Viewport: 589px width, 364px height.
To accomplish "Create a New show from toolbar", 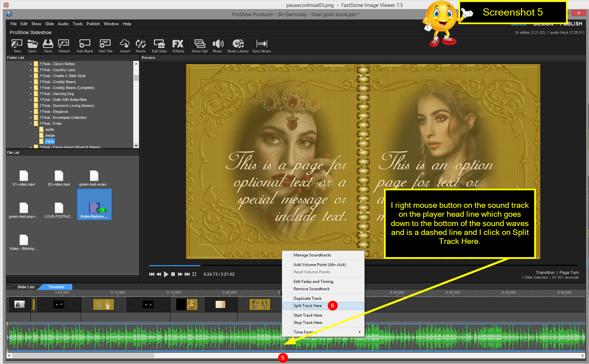I will point(17,46).
